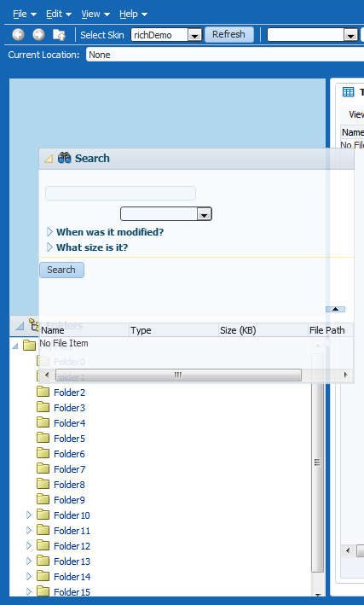Screen dimensions: 364x605
Task: Open the File menu
Action: tap(24, 14)
